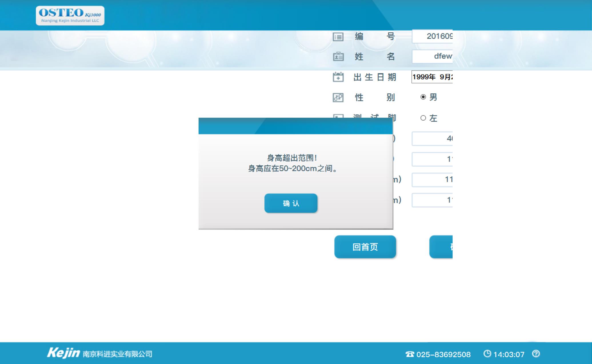The image size is (592, 364).
Task: Click the telephone icon in the footer
Action: click(410, 354)
